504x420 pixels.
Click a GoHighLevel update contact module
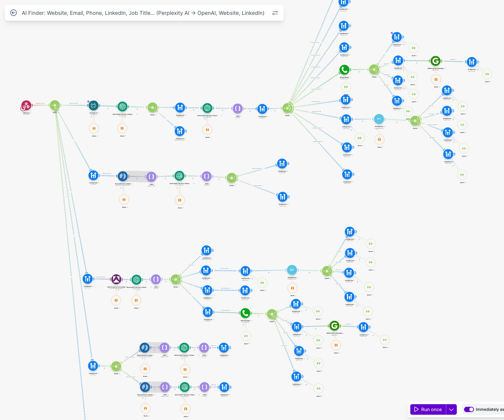tap(180, 107)
